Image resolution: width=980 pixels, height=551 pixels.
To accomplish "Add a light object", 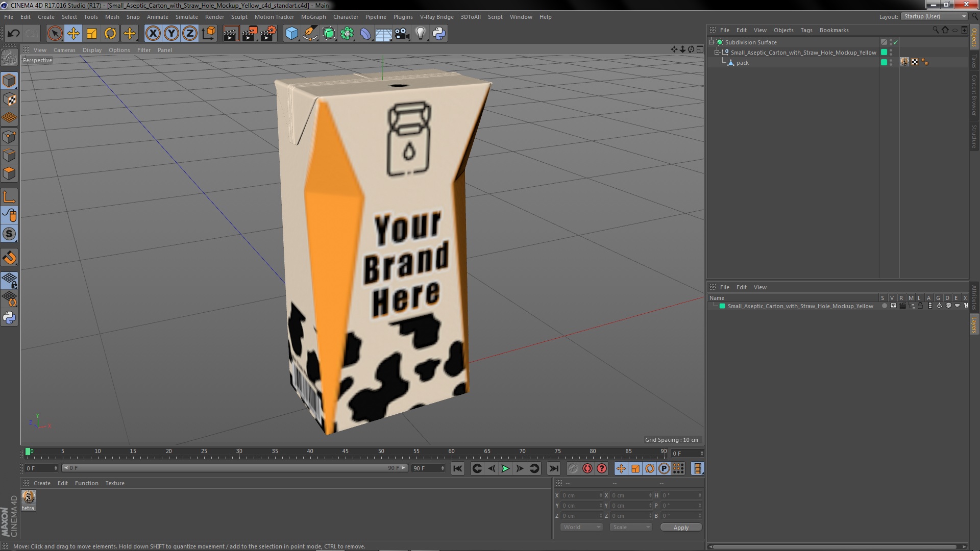I will 421,34.
